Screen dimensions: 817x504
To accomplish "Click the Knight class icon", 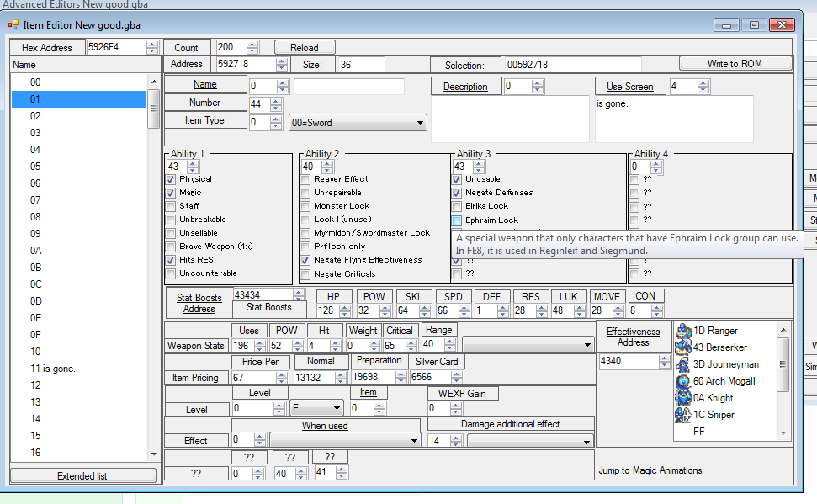I will (683, 398).
